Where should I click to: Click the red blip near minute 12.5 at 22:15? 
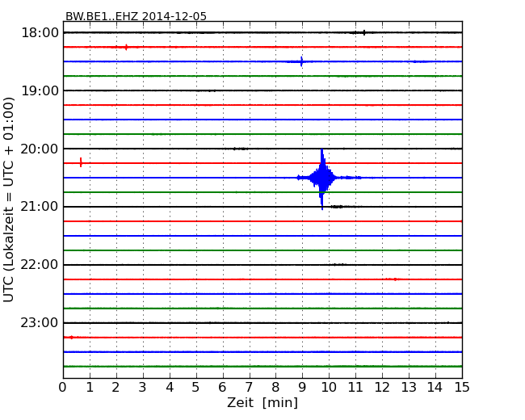395,279
